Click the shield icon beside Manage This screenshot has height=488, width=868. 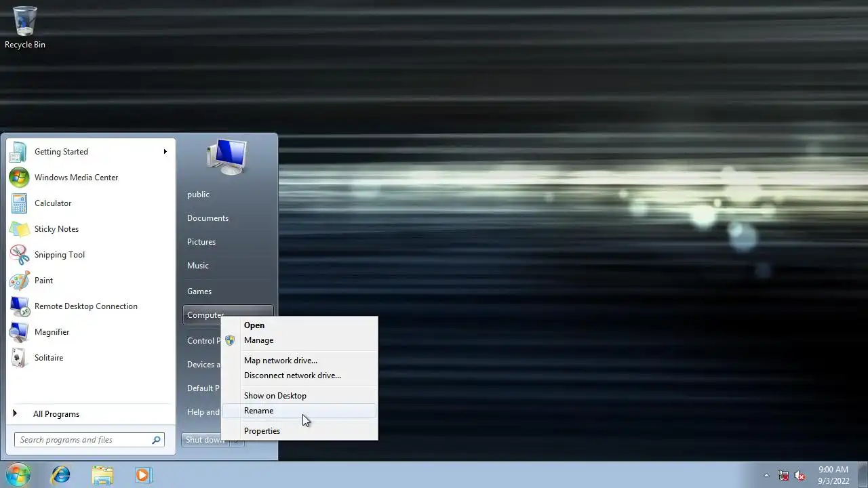click(230, 340)
